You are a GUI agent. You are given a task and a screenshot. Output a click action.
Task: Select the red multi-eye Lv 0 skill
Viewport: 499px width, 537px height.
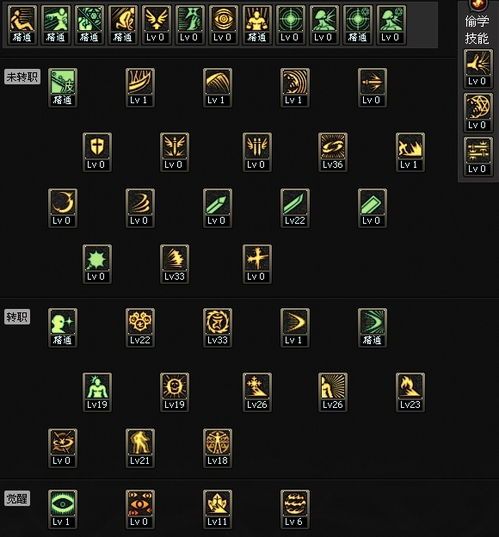140,509
